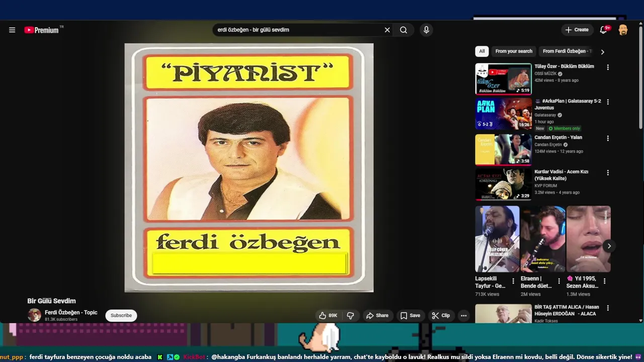
Task: Click the Piyanist album cover video player
Action: (x=249, y=167)
